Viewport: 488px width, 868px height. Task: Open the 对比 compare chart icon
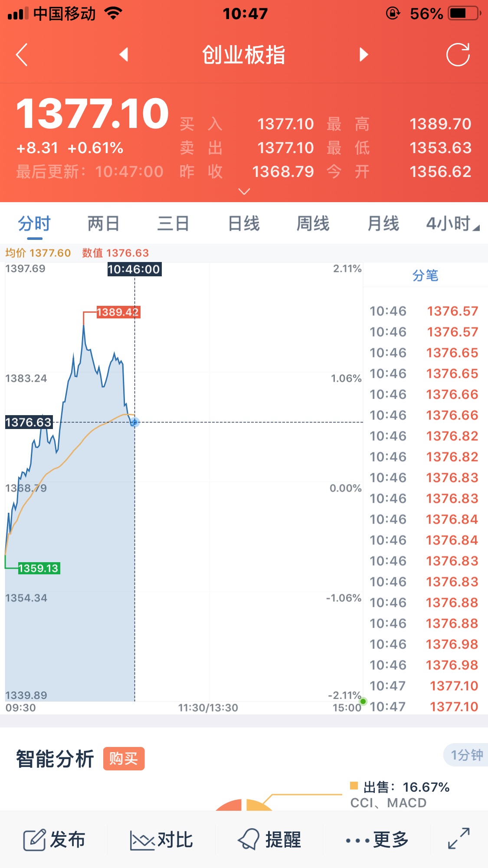coord(142,840)
